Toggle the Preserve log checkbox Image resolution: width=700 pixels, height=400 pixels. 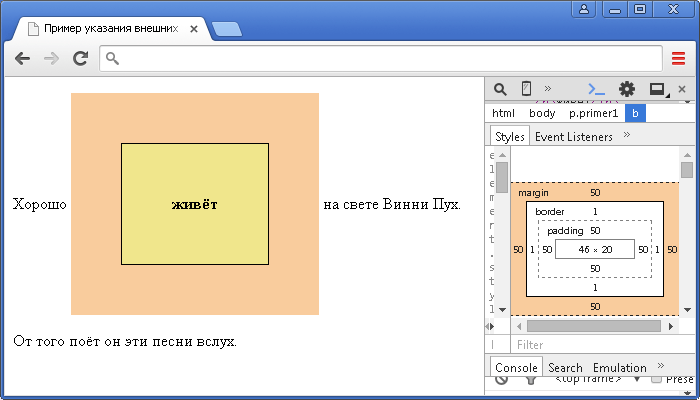656,380
